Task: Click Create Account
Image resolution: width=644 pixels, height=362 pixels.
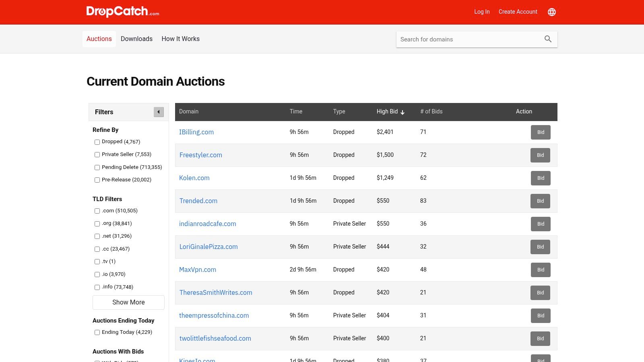Action: click(x=518, y=12)
